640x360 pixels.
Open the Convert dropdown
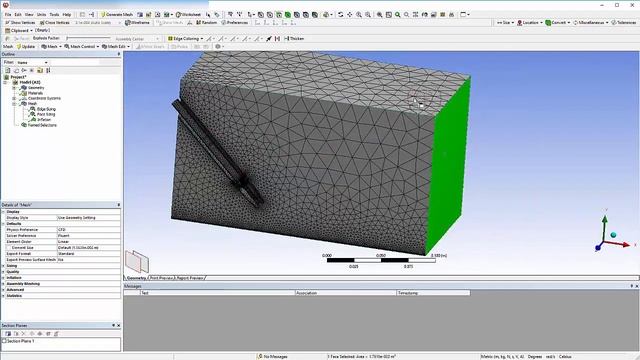click(558, 22)
